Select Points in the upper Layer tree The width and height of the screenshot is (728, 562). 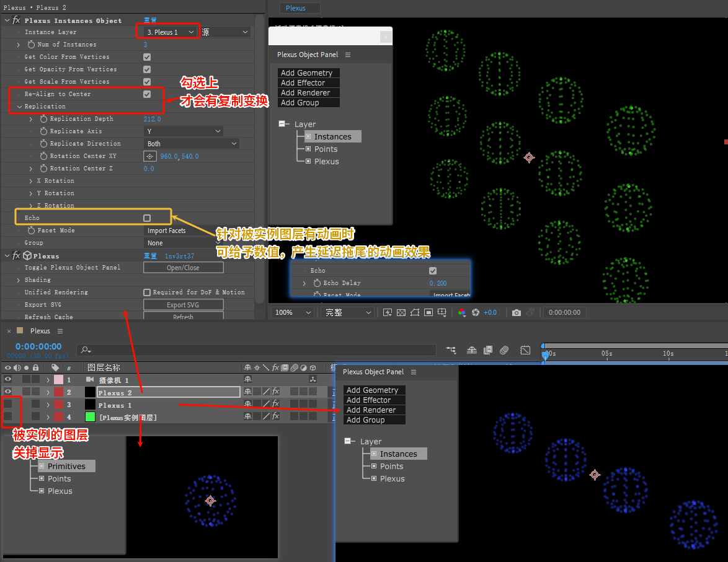pyautogui.click(x=326, y=149)
